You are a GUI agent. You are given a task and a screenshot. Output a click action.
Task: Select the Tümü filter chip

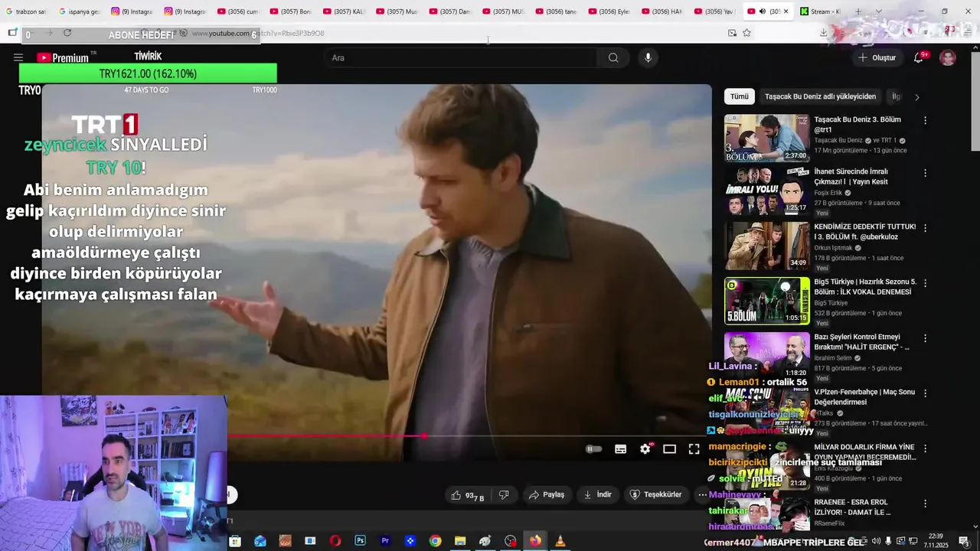(x=739, y=96)
